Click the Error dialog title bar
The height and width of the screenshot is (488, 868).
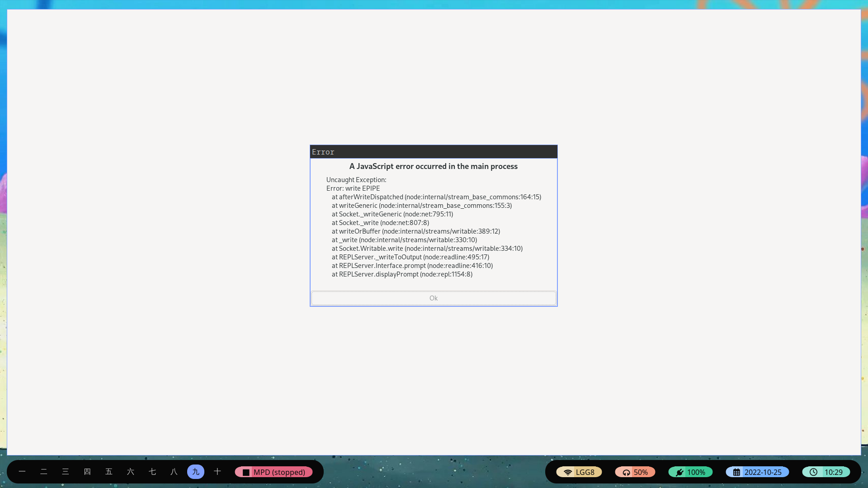point(433,152)
